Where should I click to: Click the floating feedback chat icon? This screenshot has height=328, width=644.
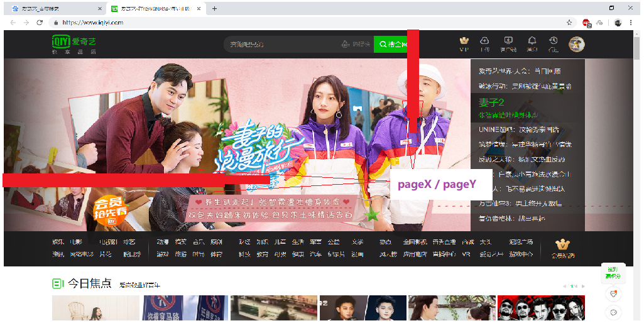[613, 313]
